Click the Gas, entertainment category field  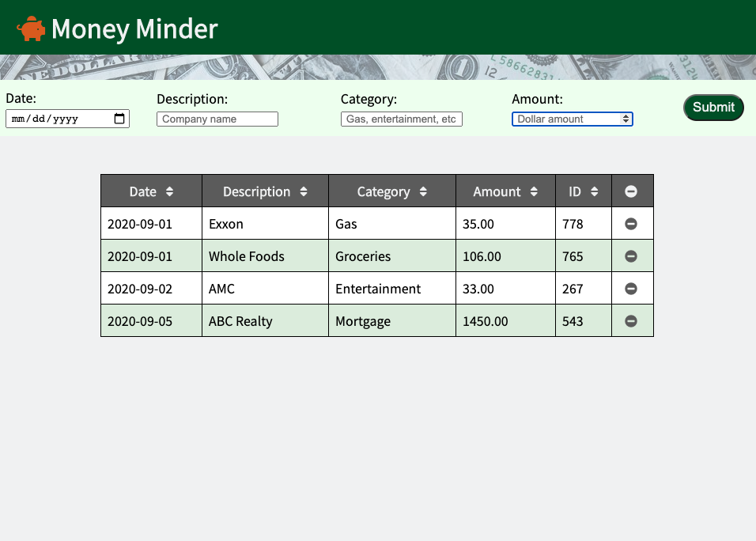click(x=401, y=119)
